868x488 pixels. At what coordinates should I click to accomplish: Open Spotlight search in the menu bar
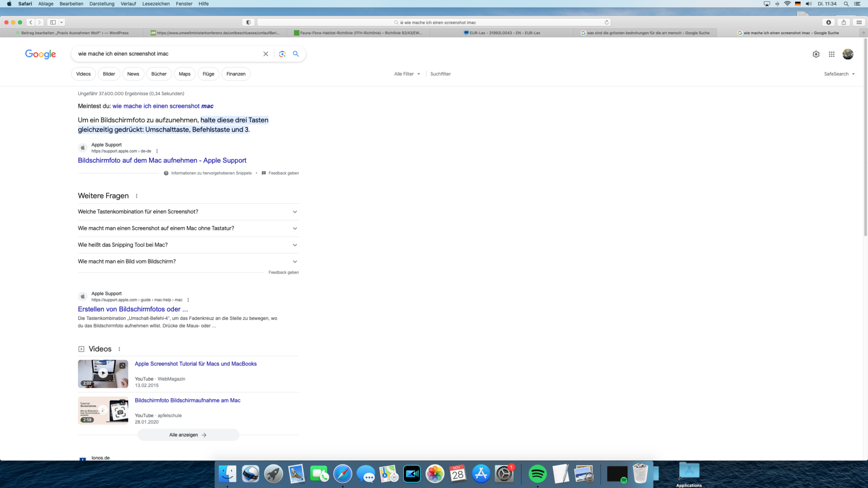(846, 4)
